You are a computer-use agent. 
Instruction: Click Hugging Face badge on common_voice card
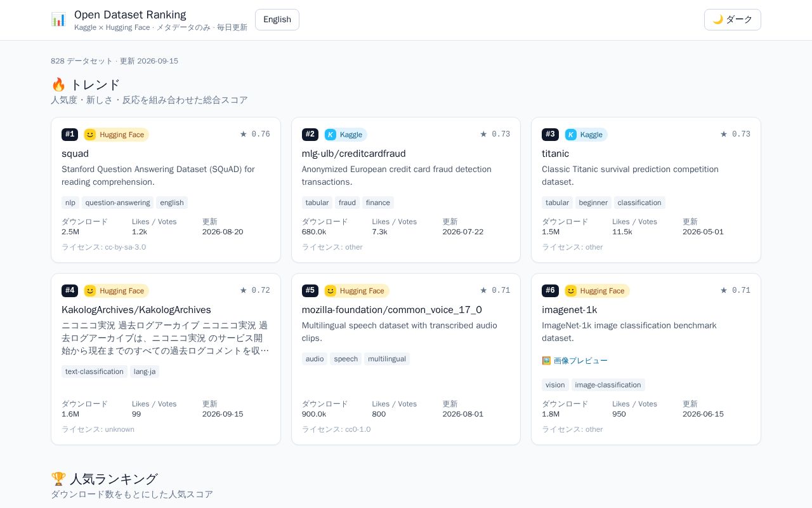coord(357,291)
